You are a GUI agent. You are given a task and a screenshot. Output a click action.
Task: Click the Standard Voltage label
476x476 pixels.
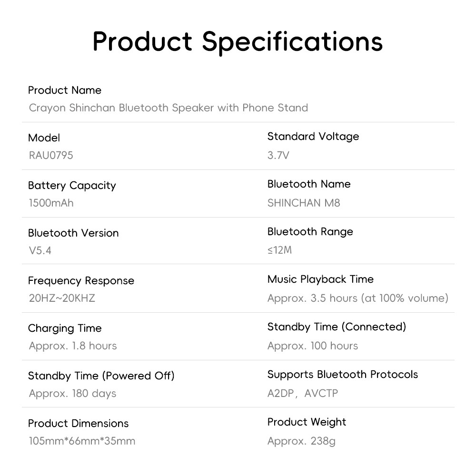point(313,137)
